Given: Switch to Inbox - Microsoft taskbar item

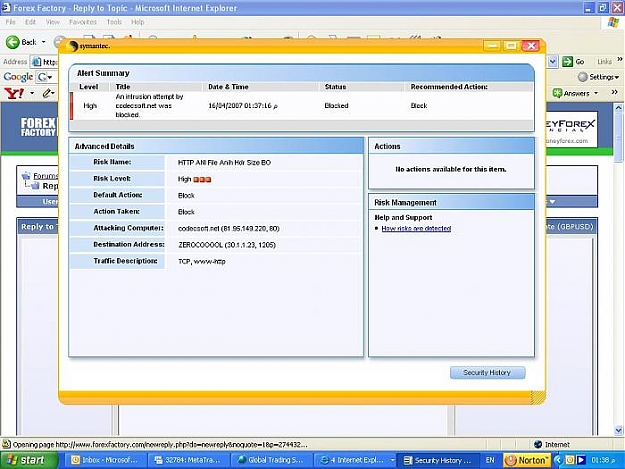Looking at the screenshot, I should coord(104,460).
